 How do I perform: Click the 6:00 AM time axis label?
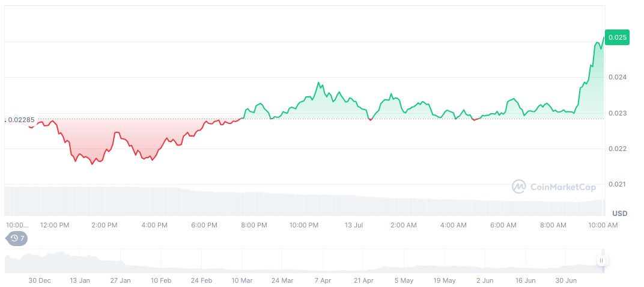point(503,225)
